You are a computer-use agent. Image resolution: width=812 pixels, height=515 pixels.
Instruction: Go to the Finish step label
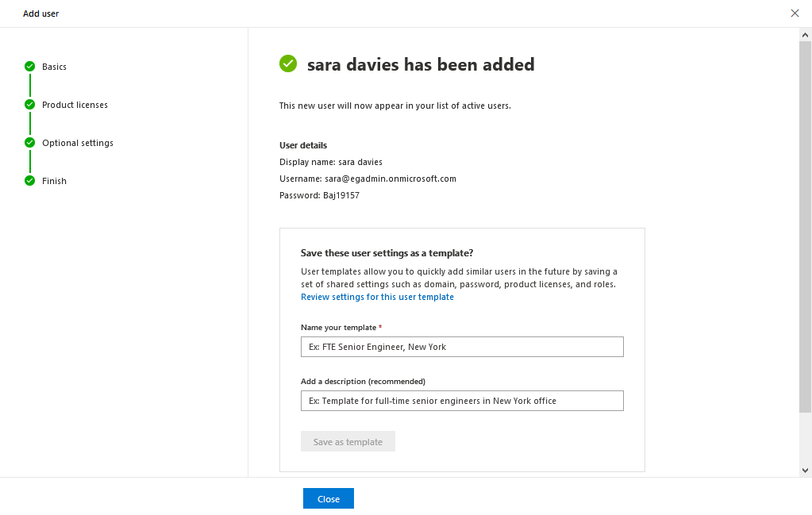(x=55, y=181)
